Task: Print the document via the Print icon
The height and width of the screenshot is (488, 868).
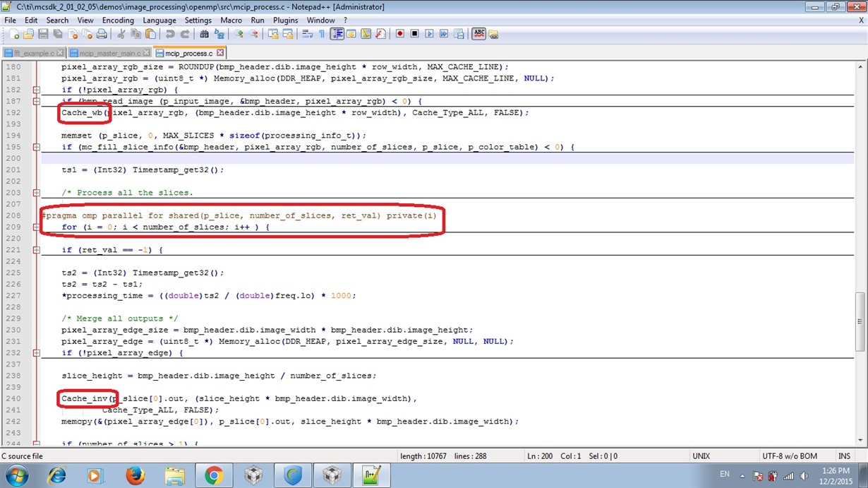Action: (102, 34)
